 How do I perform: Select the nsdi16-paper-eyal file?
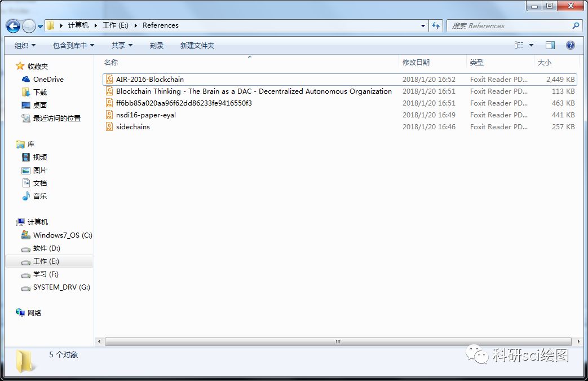click(x=339, y=115)
